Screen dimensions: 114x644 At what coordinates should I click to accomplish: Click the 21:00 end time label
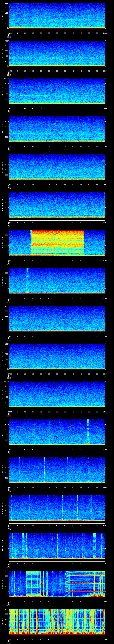[x=105, y=109]
